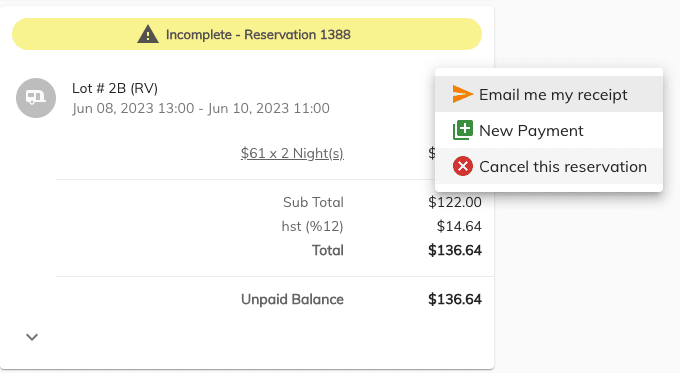Click the gray RV trailer icon

[36, 98]
